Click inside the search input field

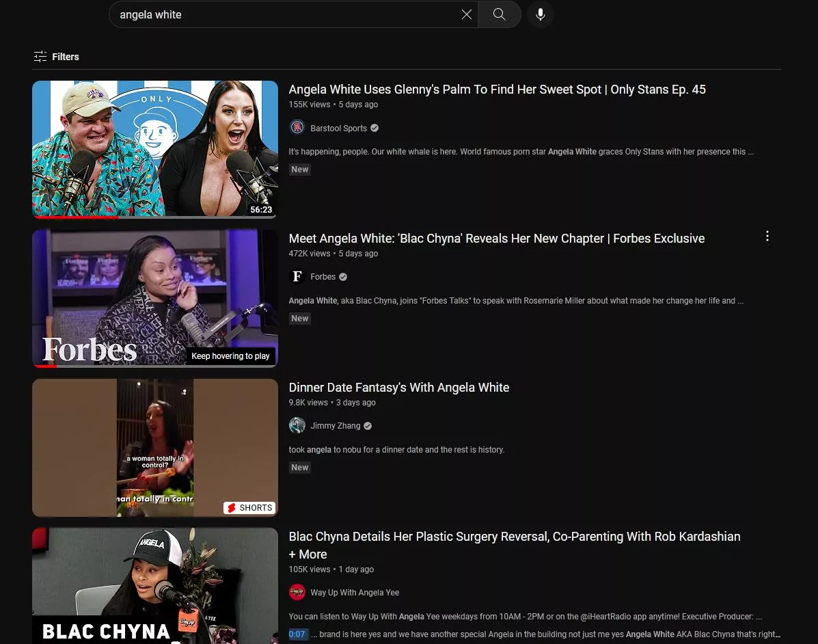pyautogui.click(x=287, y=14)
